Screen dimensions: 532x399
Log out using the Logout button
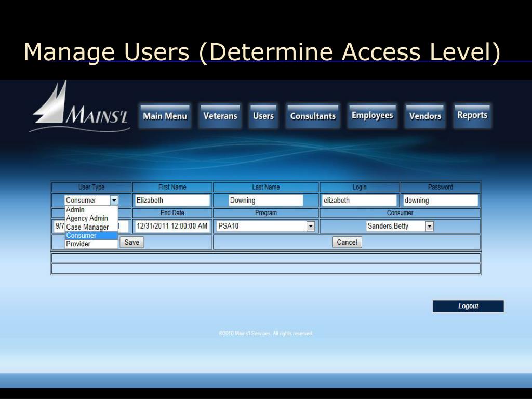468,306
